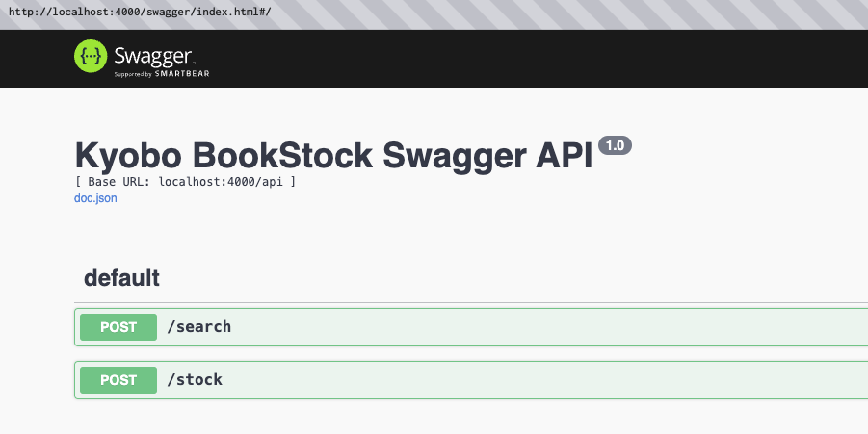Expand the /stock operation path
868x434 pixels.
click(x=195, y=380)
